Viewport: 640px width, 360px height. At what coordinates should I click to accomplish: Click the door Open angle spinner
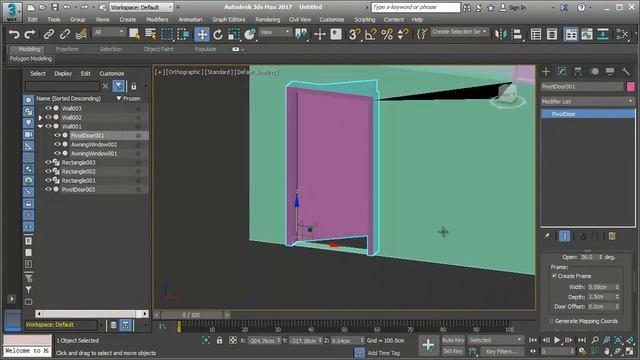click(601, 257)
